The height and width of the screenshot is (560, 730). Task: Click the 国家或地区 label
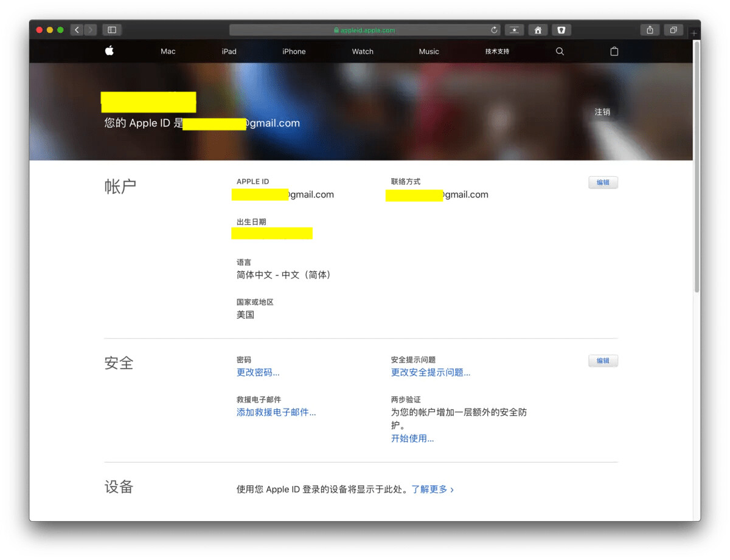pos(255,302)
